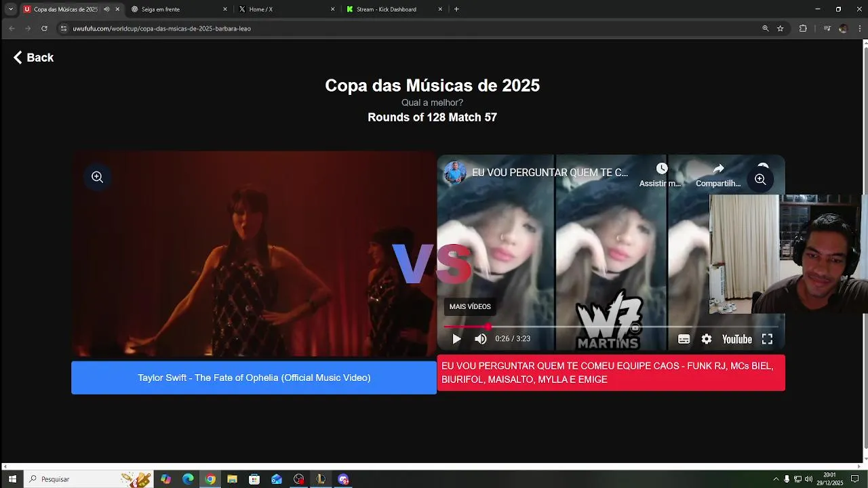868x488 pixels.
Task: Zoom the right video with magnifier icon
Action: coord(760,180)
